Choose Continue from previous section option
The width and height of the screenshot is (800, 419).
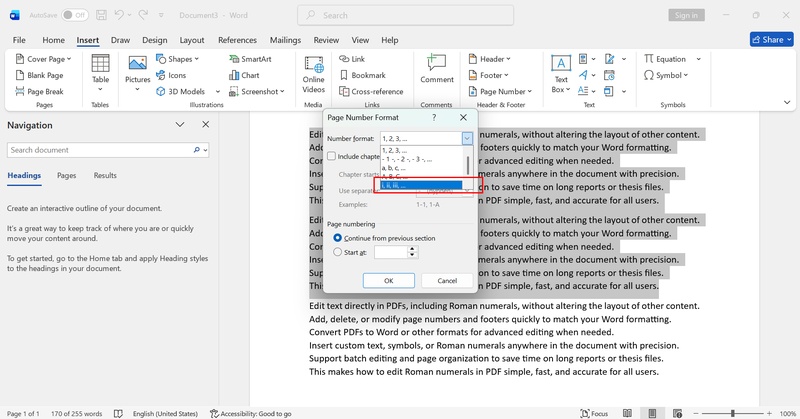[337, 238]
